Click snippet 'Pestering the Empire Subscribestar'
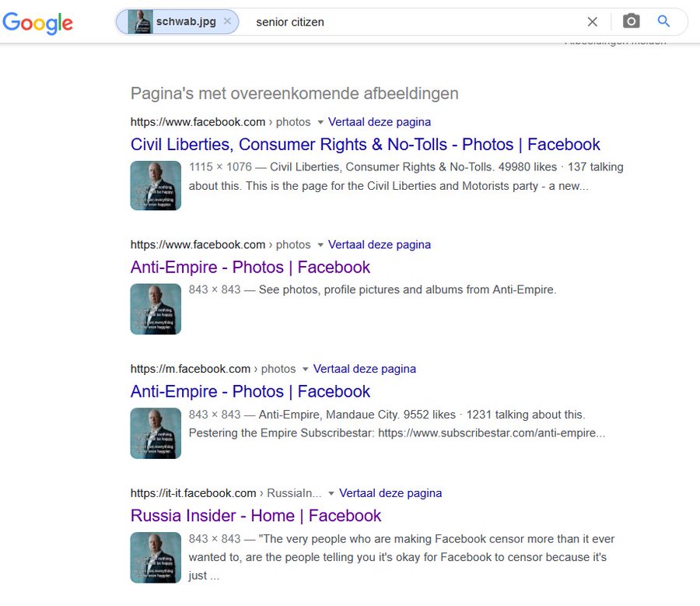700x606 pixels. (282, 433)
